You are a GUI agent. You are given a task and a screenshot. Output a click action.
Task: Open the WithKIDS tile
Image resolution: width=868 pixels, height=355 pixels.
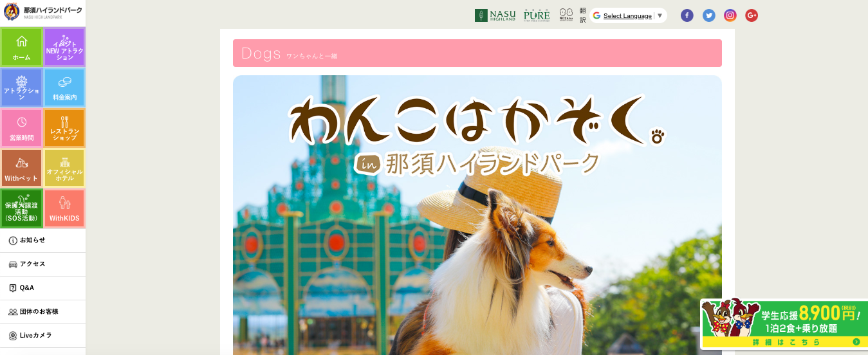pyautogui.click(x=64, y=208)
